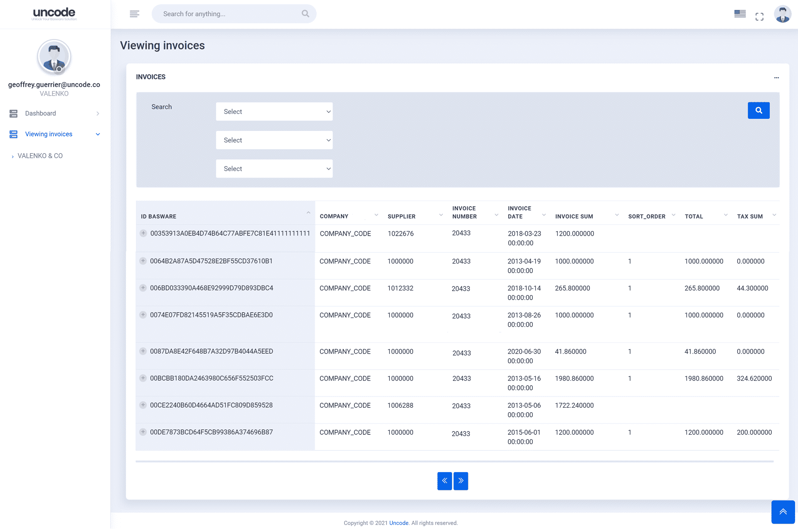Click the user profile avatar icon
The image size is (798, 532).
tap(782, 14)
